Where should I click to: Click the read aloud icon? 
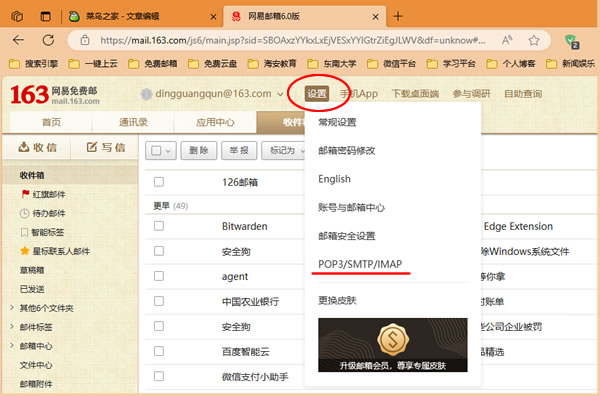click(507, 40)
